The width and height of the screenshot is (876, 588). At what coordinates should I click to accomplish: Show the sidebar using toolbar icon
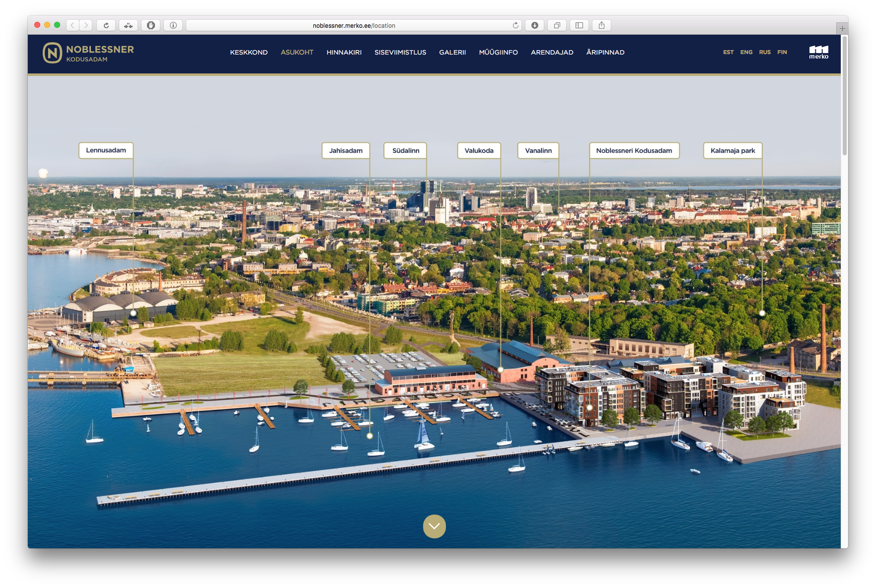(579, 25)
